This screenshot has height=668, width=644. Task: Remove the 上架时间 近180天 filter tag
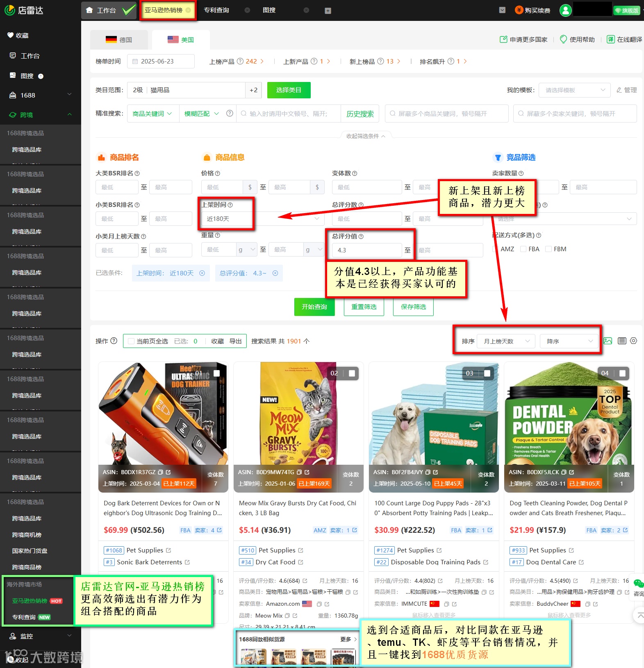click(x=202, y=273)
